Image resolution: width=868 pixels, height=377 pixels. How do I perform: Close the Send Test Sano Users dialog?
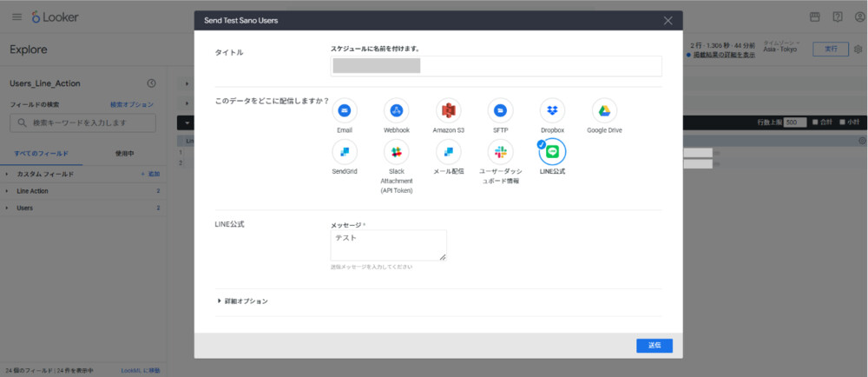pos(668,21)
